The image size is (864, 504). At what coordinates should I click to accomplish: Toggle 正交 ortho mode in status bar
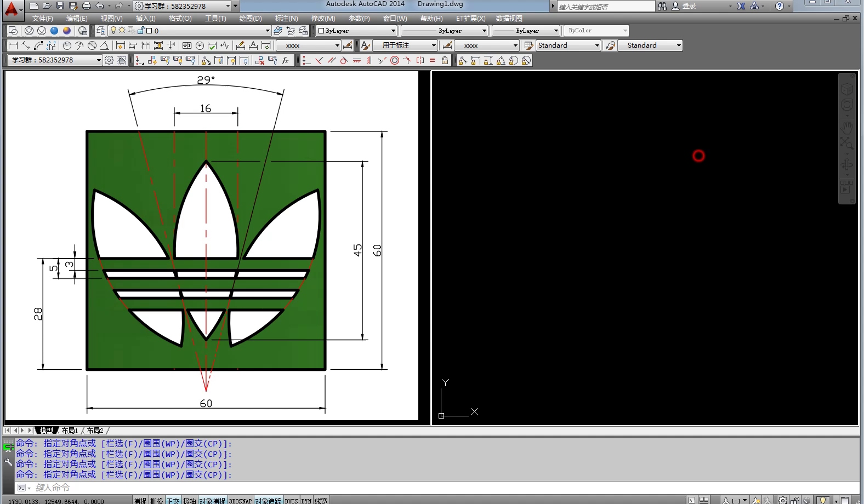click(x=173, y=500)
